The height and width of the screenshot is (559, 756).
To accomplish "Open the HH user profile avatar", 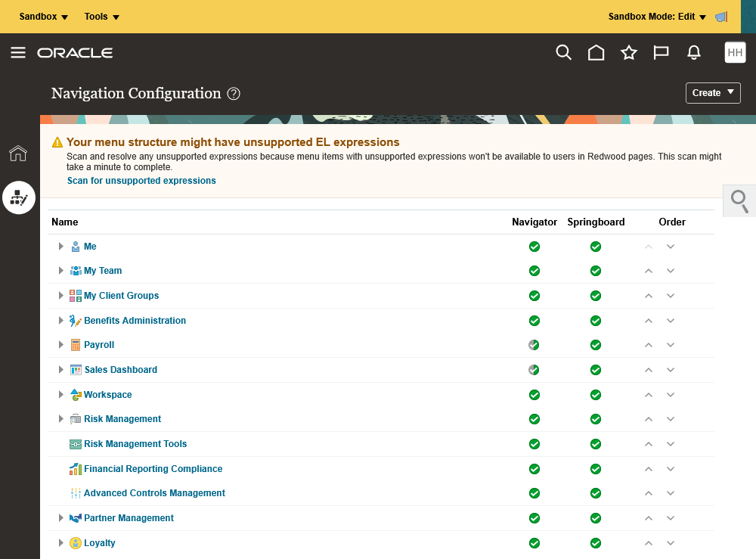I will [x=735, y=52].
